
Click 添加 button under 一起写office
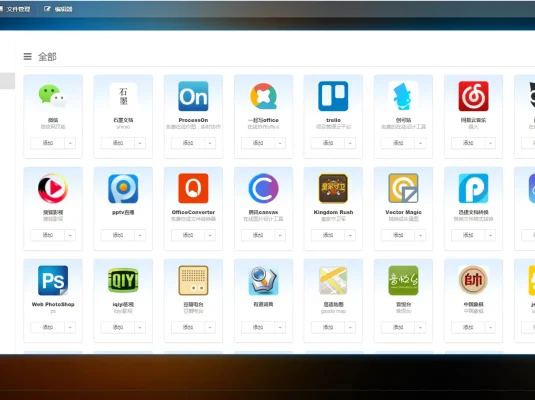(258, 143)
